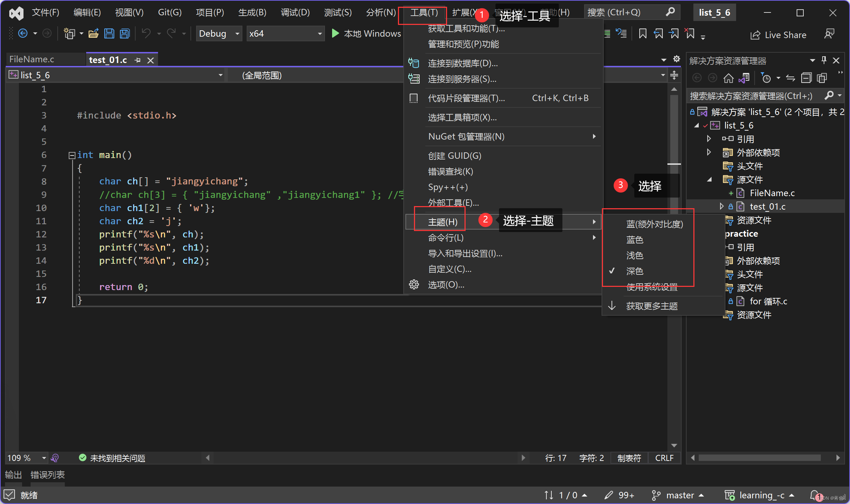The height and width of the screenshot is (504, 850).
Task: Click the Collapse All icon in Solution Explorer
Action: click(x=806, y=78)
